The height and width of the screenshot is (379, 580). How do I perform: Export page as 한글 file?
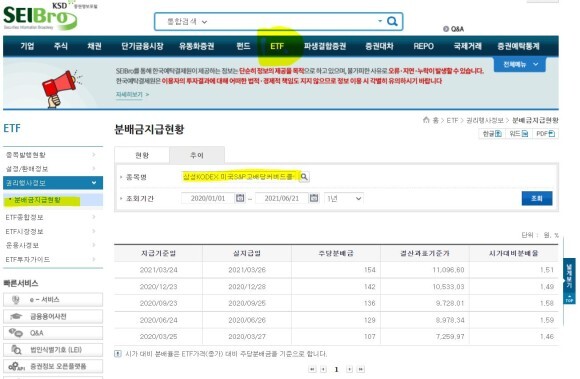pos(492,133)
